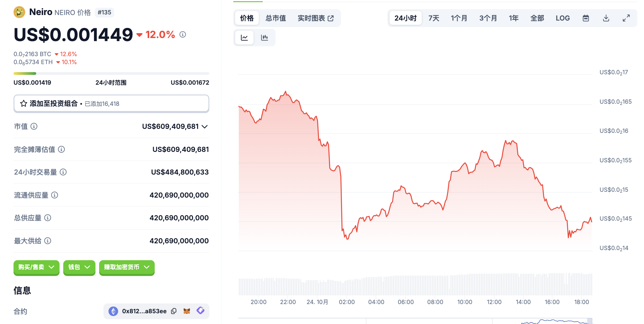Toggle LOG scale on chart
Viewport: 644px width, 324px height.
(x=563, y=18)
